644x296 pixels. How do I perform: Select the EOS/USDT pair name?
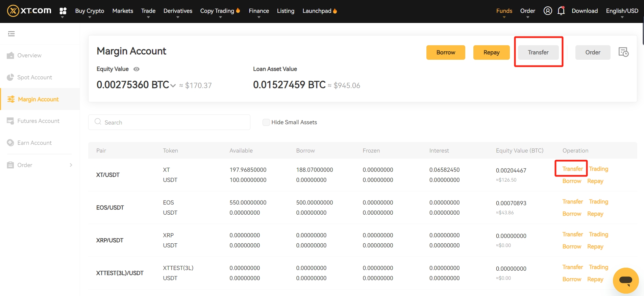[x=110, y=208]
